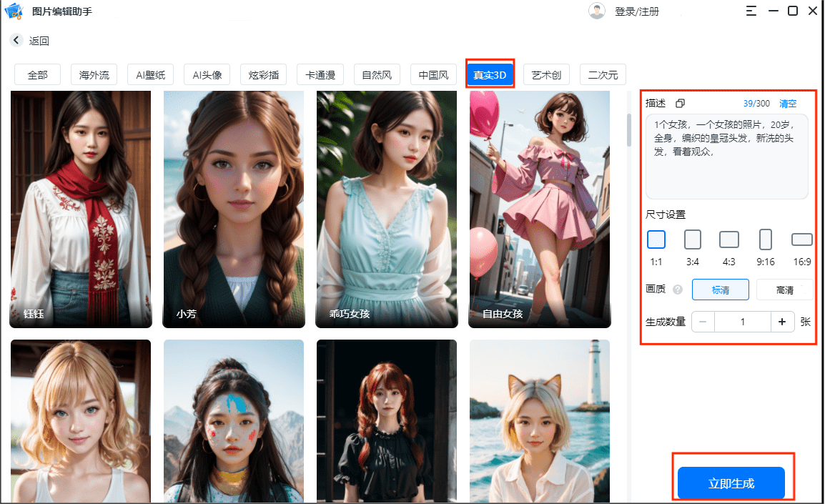Increase generation count with plus button
The image size is (825, 504).
pos(782,322)
